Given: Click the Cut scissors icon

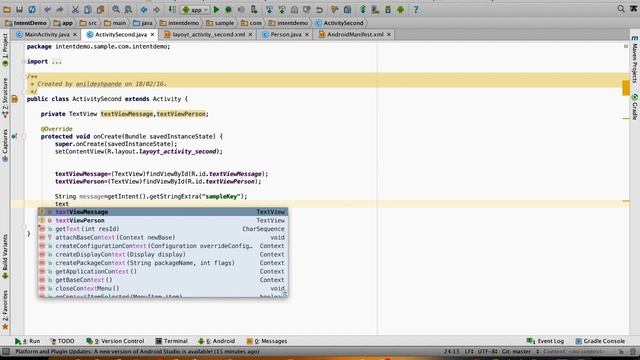Looking at the screenshot, I should (75, 9).
